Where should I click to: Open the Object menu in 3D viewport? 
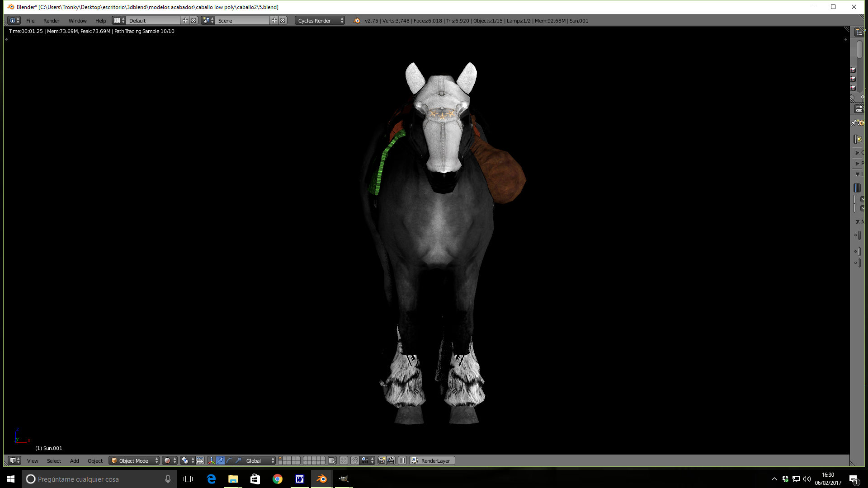point(95,461)
